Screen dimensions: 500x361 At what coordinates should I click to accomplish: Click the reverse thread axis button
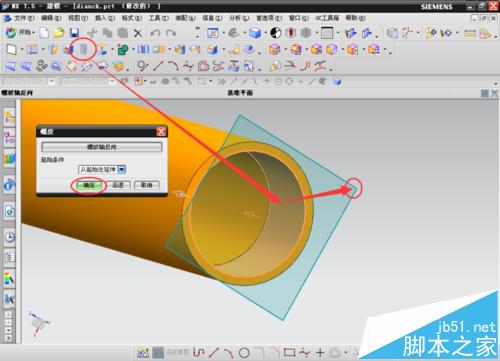tap(102, 147)
